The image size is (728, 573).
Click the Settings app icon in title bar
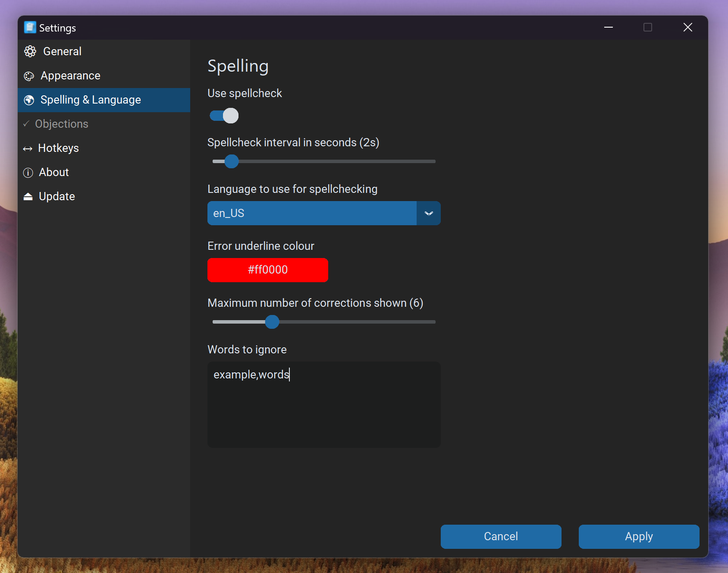point(30,28)
